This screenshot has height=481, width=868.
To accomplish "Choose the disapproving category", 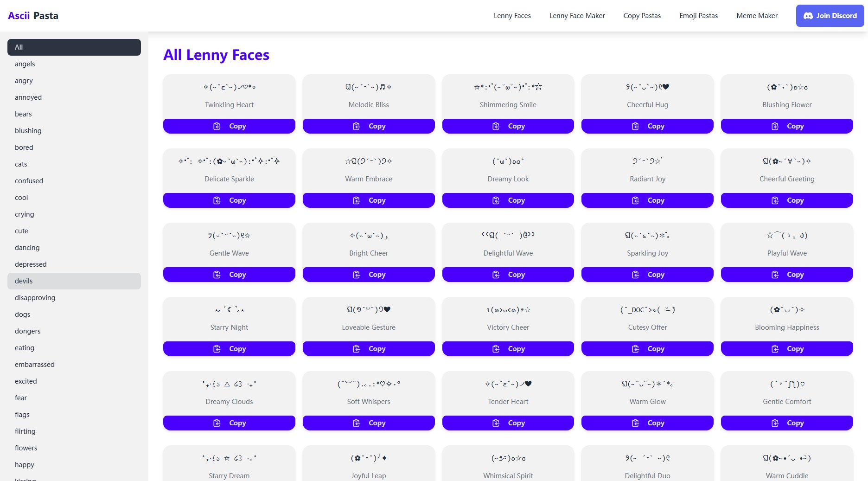I will pyautogui.click(x=74, y=298).
